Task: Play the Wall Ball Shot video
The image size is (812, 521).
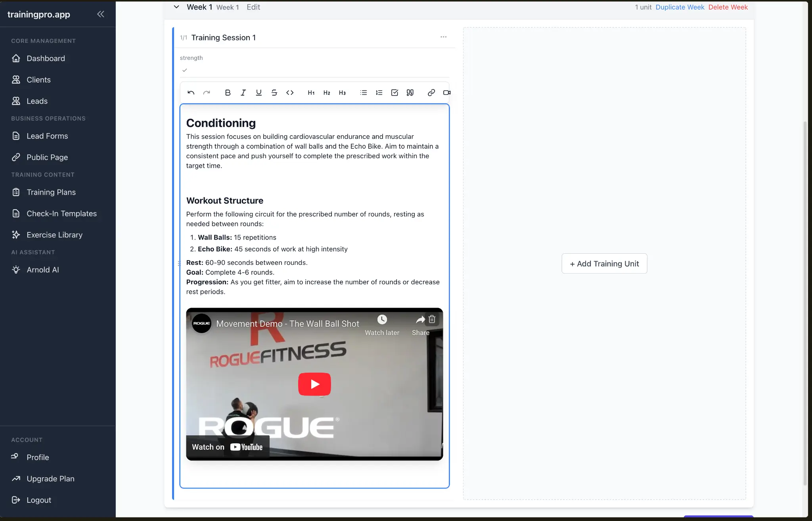Action: 314,384
